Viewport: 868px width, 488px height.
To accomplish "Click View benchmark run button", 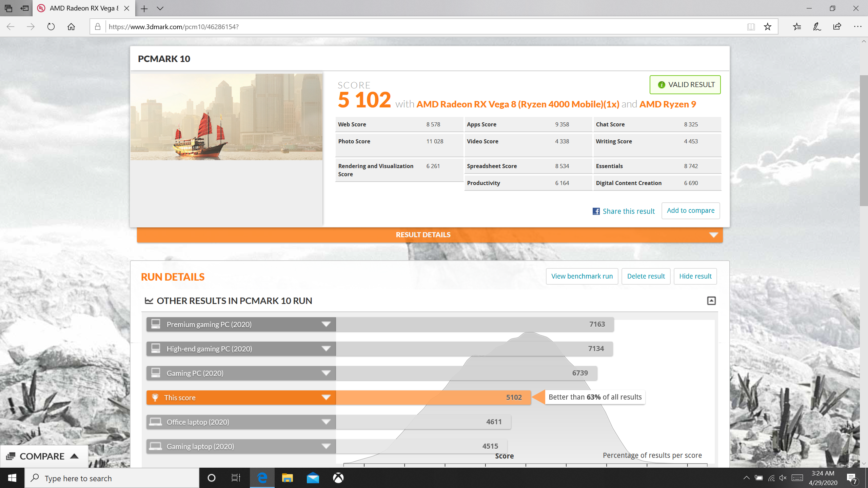I will (582, 276).
